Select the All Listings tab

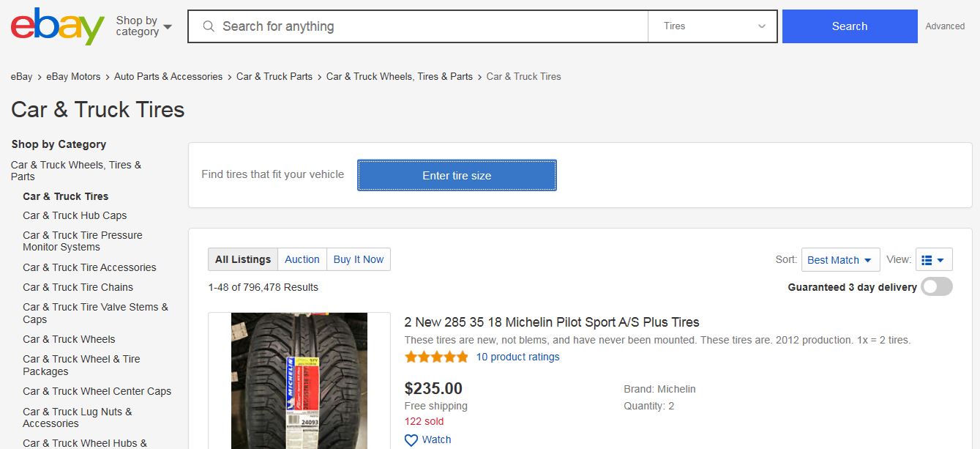[243, 259]
